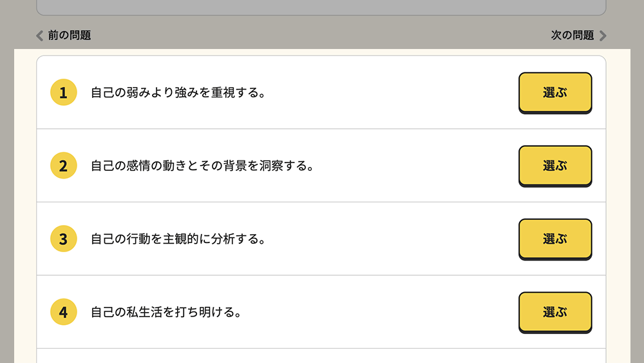
Task: Go to previous question via 前の問題 text
Action: pyautogui.click(x=70, y=35)
